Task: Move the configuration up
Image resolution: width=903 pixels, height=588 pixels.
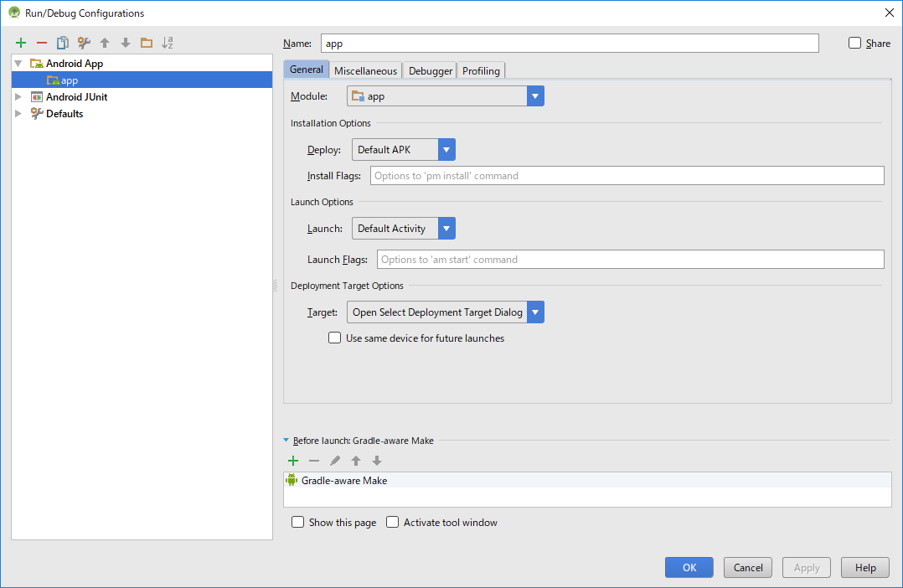Action: [x=103, y=42]
